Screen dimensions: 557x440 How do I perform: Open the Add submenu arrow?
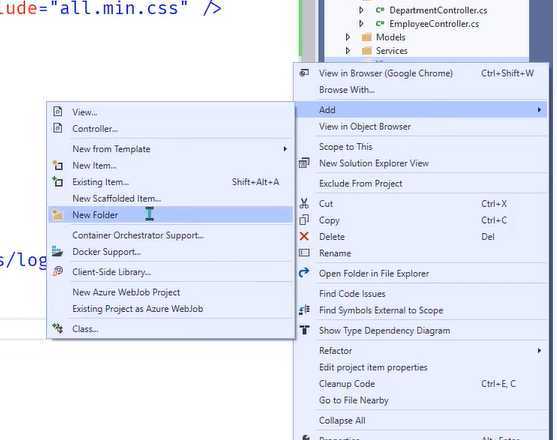(x=539, y=110)
